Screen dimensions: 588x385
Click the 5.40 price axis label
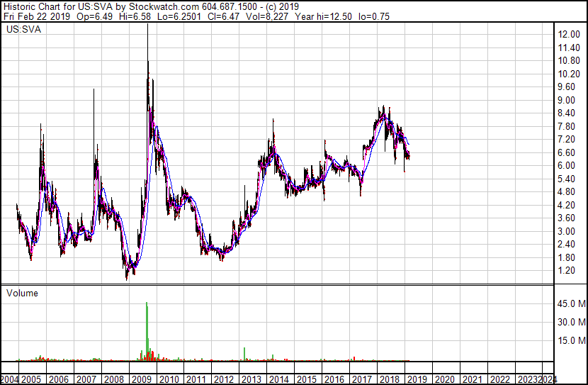(x=566, y=179)
